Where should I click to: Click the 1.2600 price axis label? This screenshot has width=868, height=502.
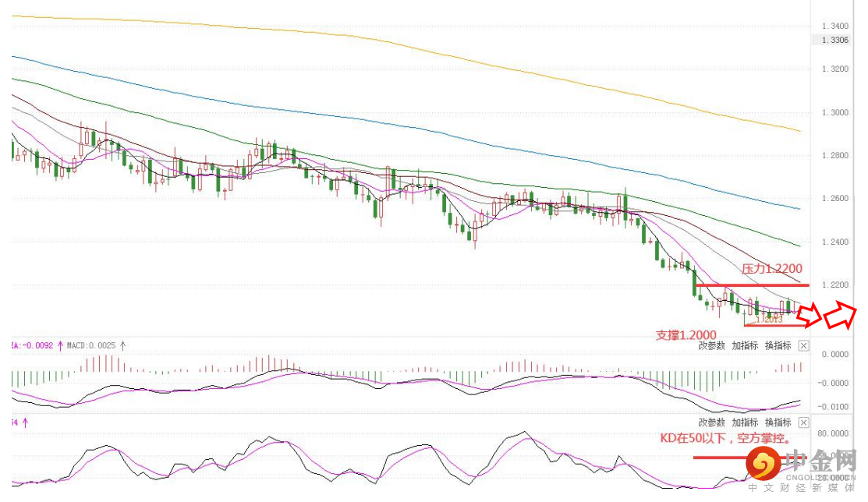tap(834, 198)
